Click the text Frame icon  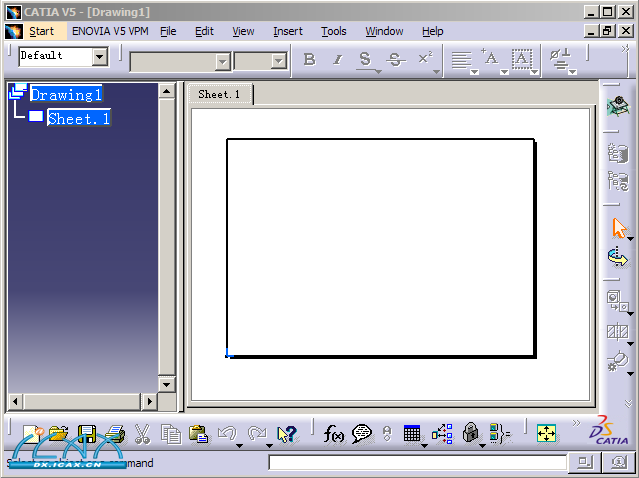pos(522,59)
